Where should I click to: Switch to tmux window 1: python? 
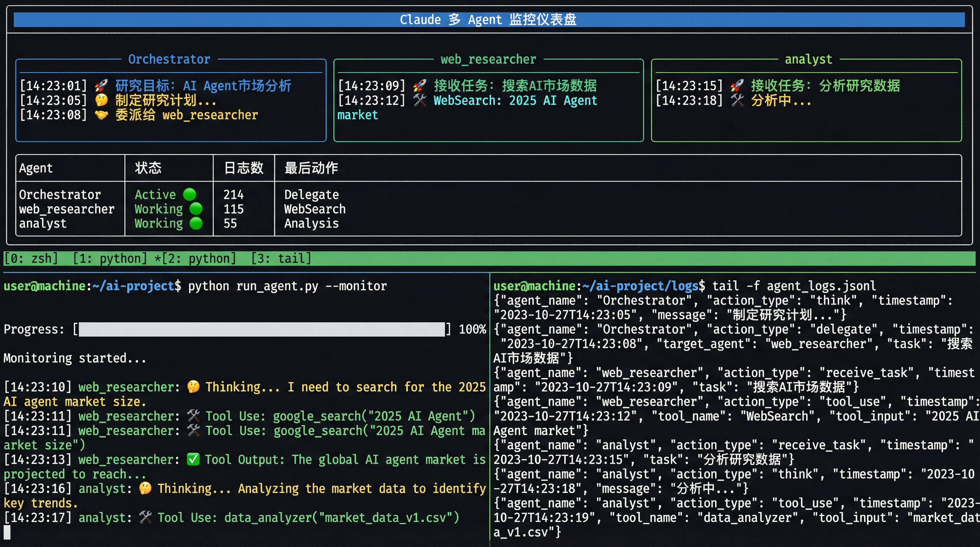110,259
